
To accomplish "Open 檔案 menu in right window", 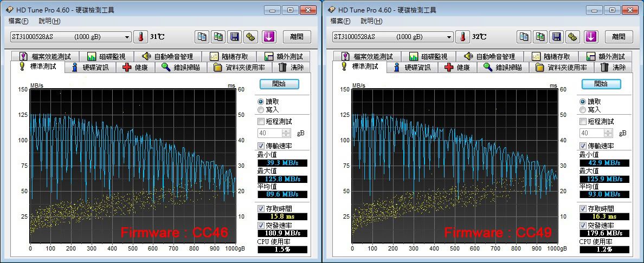I will [x=340, y=21].
